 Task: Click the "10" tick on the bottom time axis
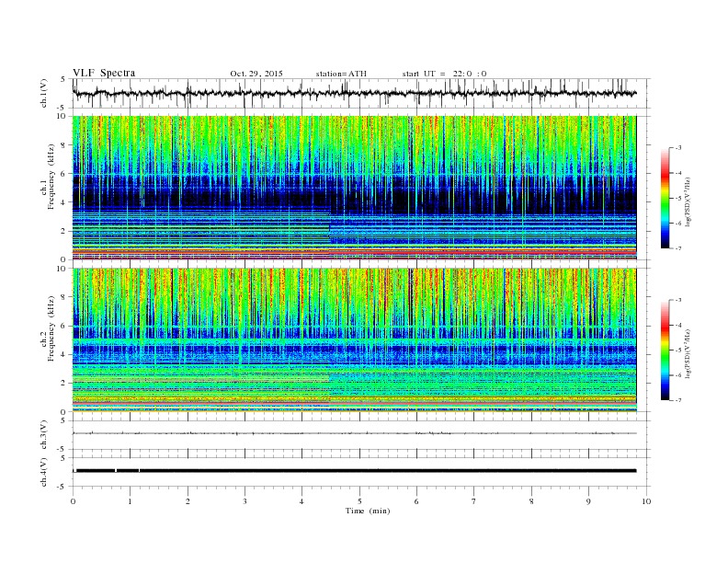click(646, 501)
